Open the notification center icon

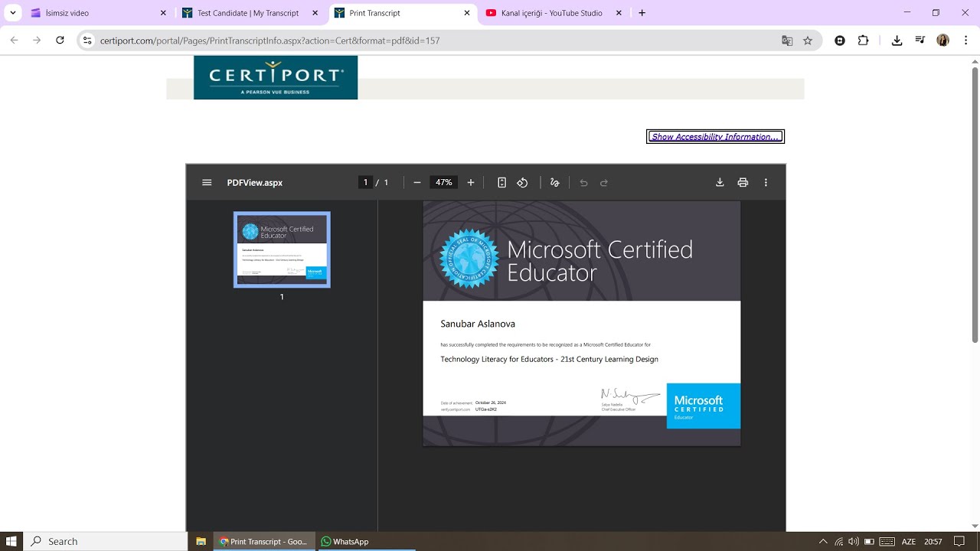959,542
